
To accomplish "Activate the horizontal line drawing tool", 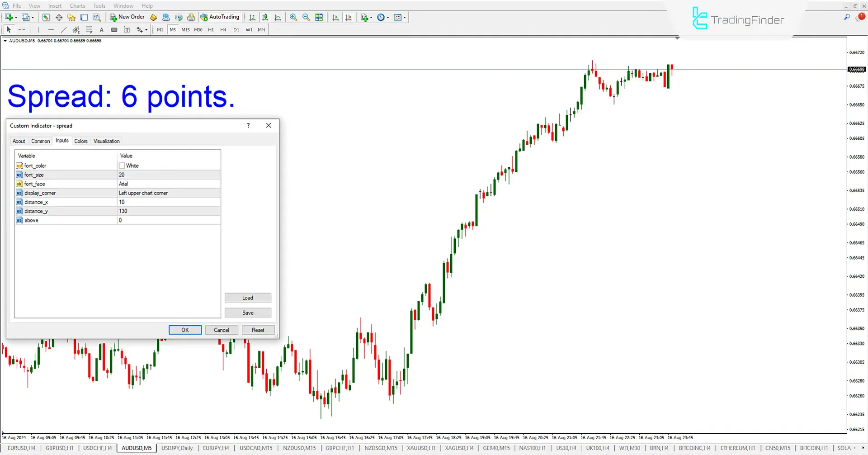I will click(x=51, y=29).
